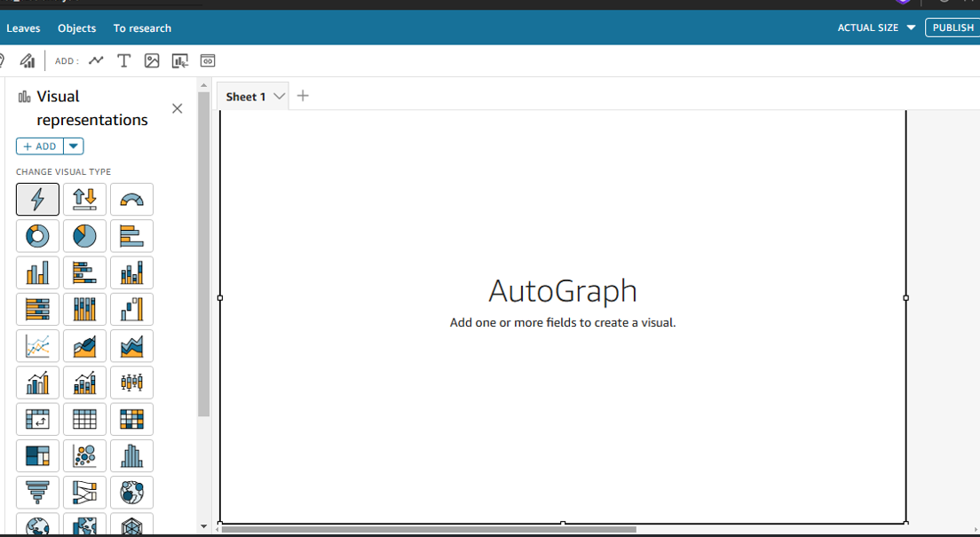Image resolution: width=980 pixels, height=537 pixels.
Task: Close the Visual representations panel
Action: [177, 108]
